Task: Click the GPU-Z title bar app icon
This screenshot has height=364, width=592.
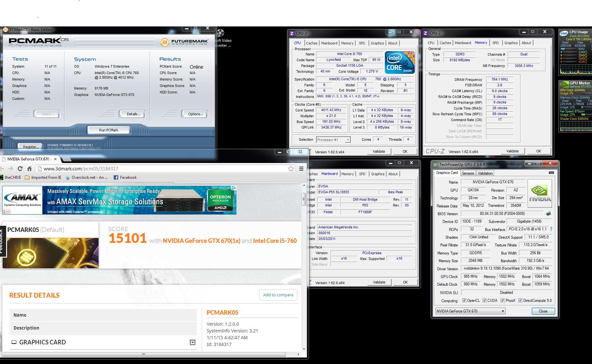Action: pos(435,165)
